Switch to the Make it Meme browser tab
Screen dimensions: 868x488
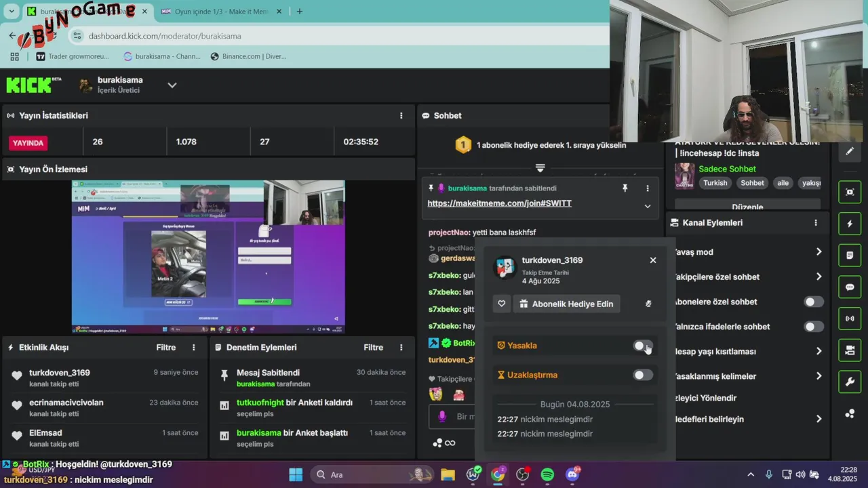tap(221, 12)
